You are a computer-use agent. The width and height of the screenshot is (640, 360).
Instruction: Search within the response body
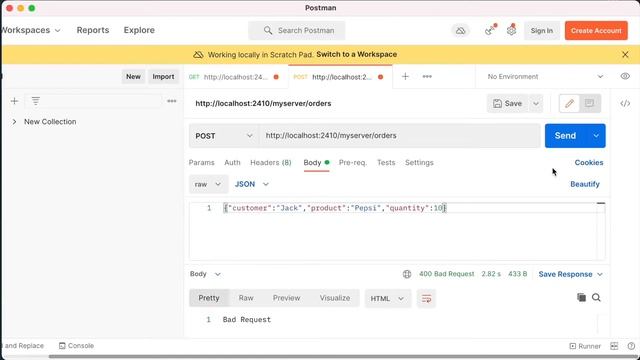(596, 298)
